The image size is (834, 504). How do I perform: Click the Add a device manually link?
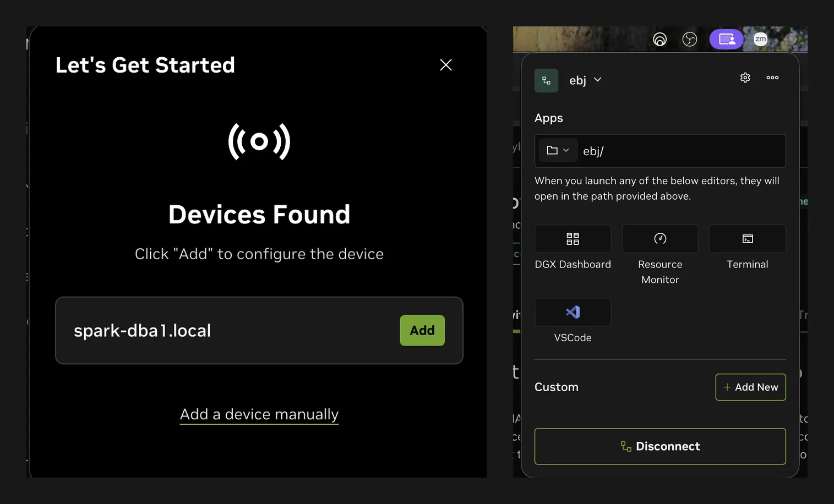[x=259, y=414]
